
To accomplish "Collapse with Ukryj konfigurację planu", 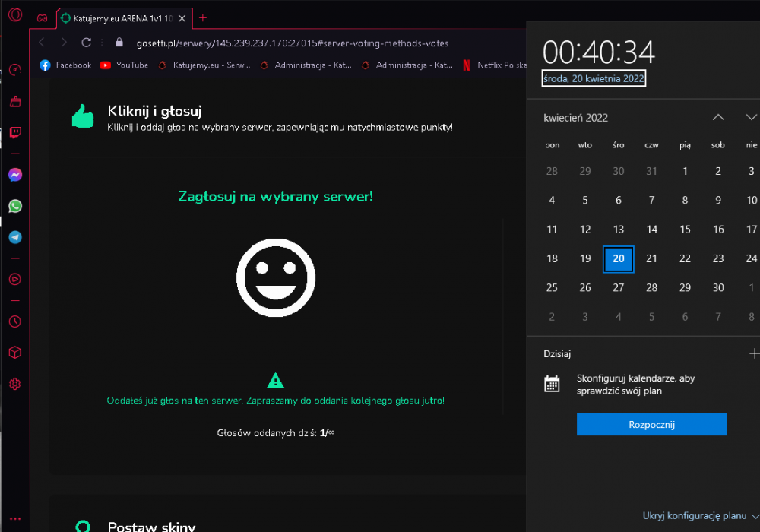I will click(700, 516).
